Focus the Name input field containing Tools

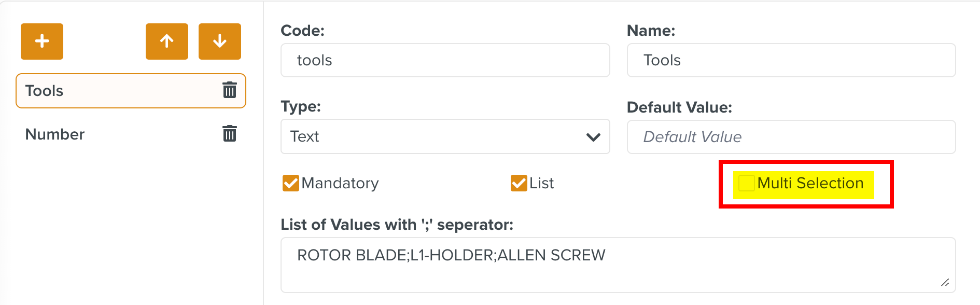791,60
